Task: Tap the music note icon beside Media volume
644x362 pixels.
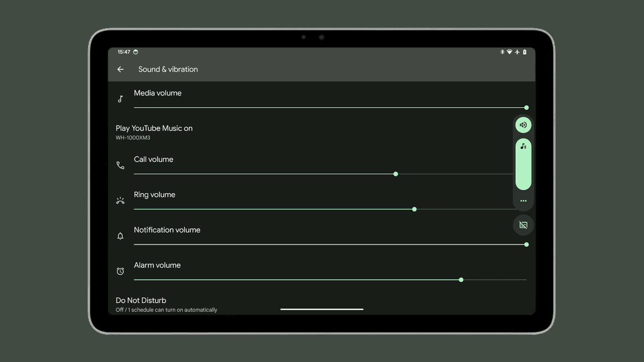Action: 120,100
